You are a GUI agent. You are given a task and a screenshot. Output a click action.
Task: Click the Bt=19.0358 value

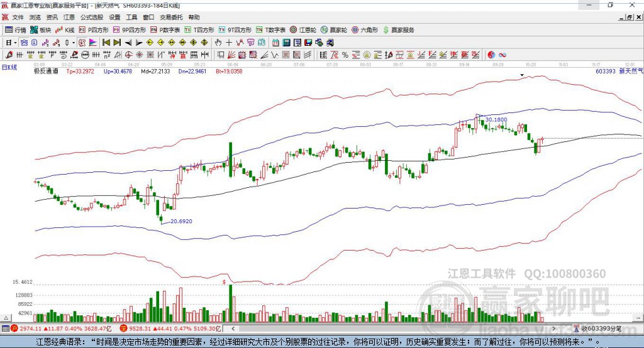point(229,71)
